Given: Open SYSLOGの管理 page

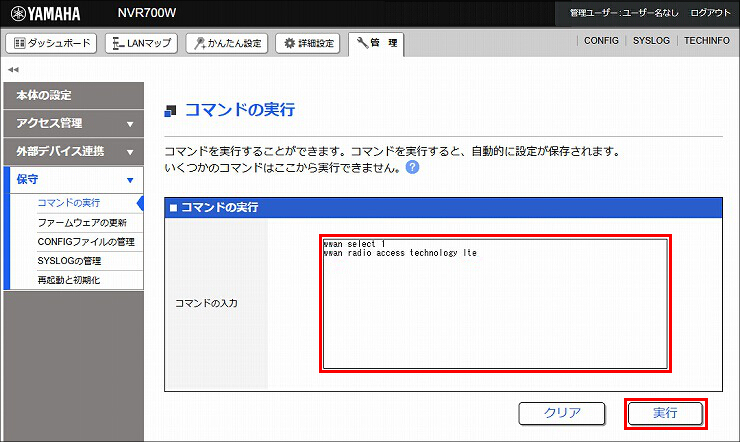Looking at the screenshot, I should [69, 261].
